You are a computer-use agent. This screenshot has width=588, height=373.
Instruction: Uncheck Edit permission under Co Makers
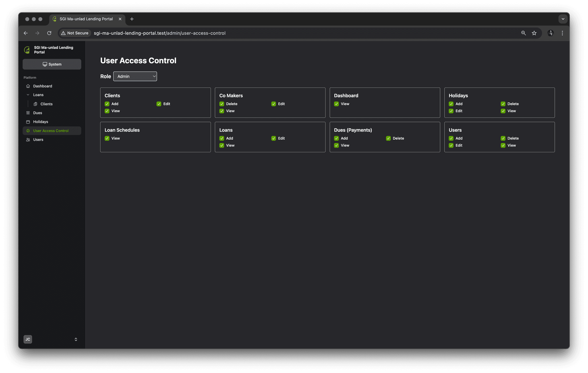(274, 104)
